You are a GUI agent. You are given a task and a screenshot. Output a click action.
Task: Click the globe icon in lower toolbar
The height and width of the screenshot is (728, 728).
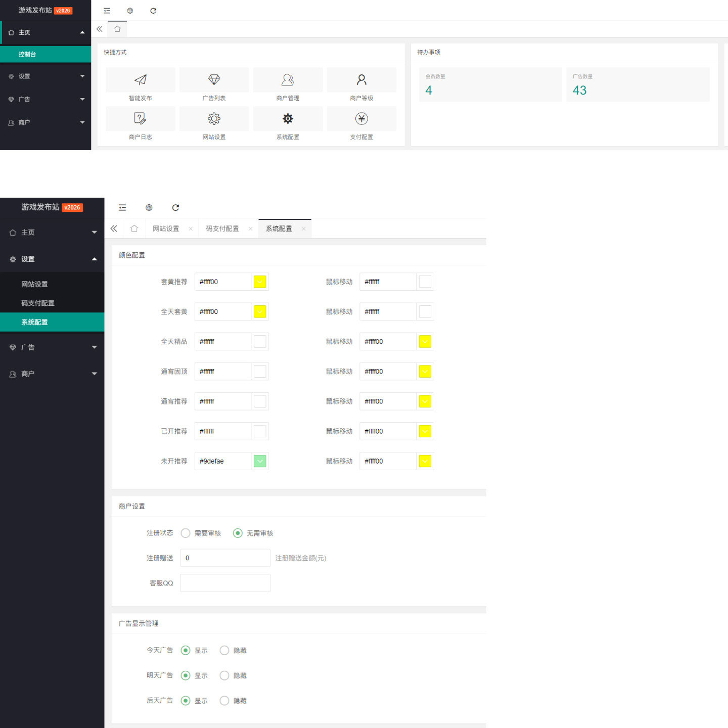coord(149,208)
